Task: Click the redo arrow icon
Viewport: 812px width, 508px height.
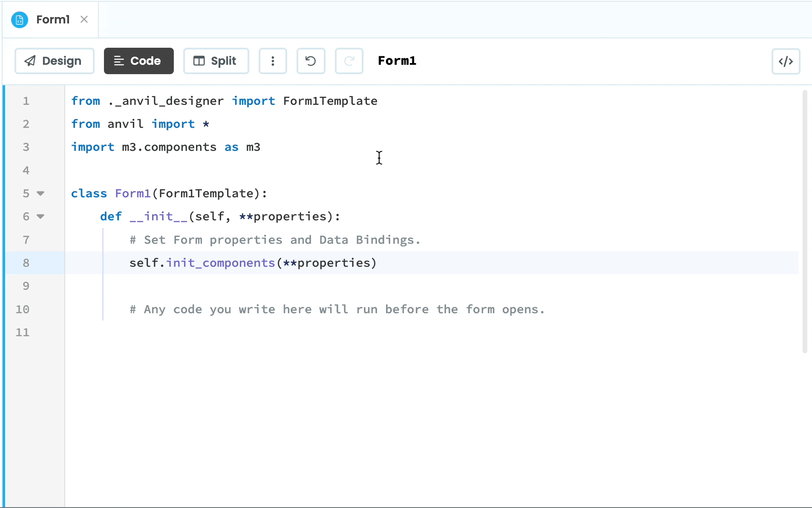Action: [x=349, y=61]
